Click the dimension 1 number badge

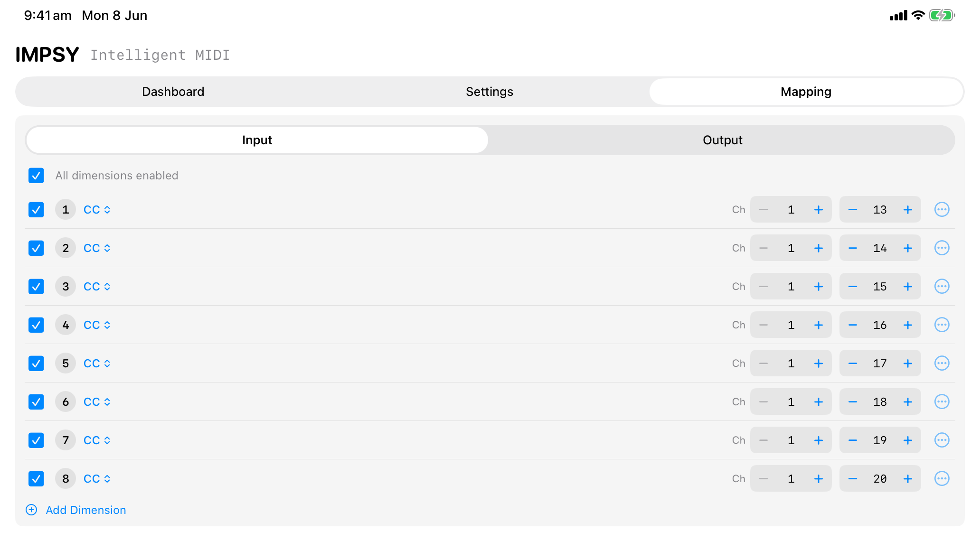point(66,209)
